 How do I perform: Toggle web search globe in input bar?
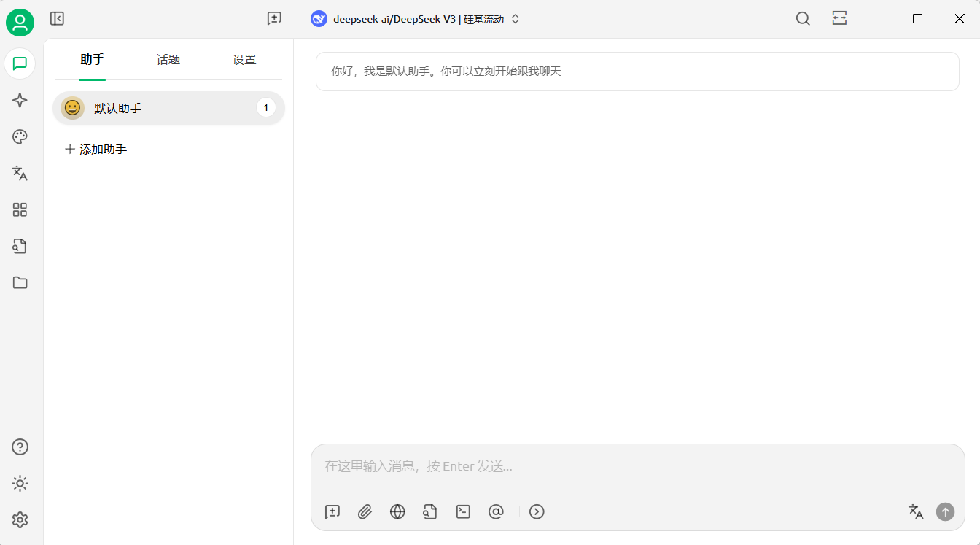coord(397,511)
